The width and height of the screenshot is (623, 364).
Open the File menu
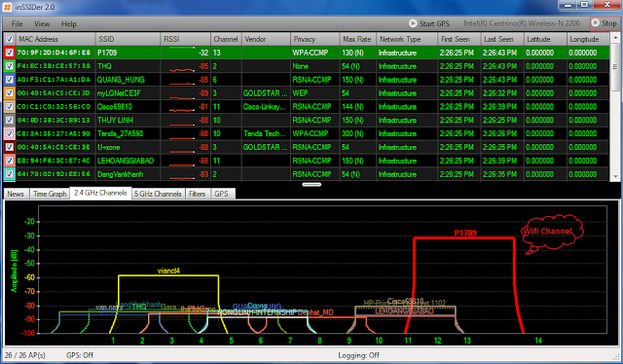18,23
